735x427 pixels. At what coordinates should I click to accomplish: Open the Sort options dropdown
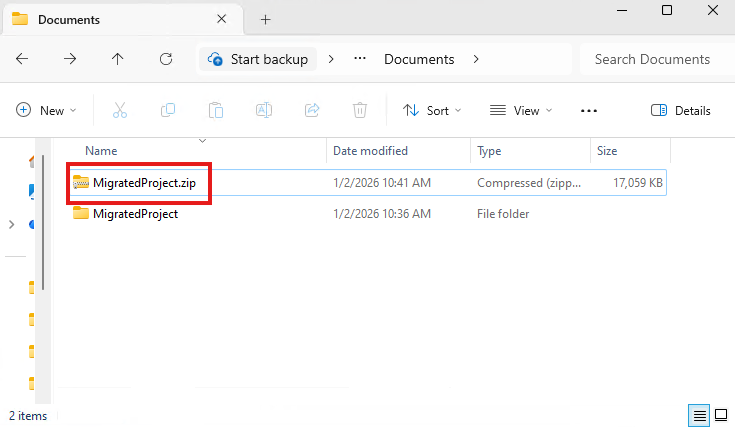pyautogui.click(x=432, y=110)
